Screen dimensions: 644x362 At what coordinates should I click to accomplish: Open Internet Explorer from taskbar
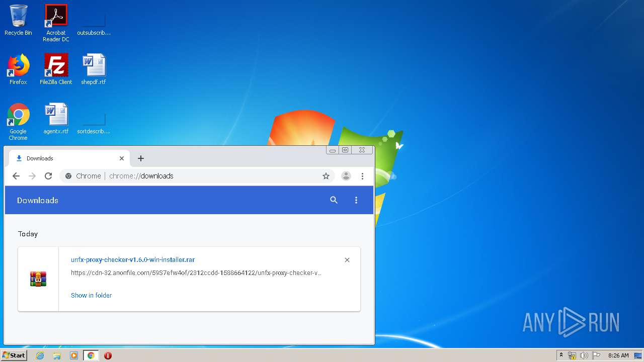tap(40, 355)
